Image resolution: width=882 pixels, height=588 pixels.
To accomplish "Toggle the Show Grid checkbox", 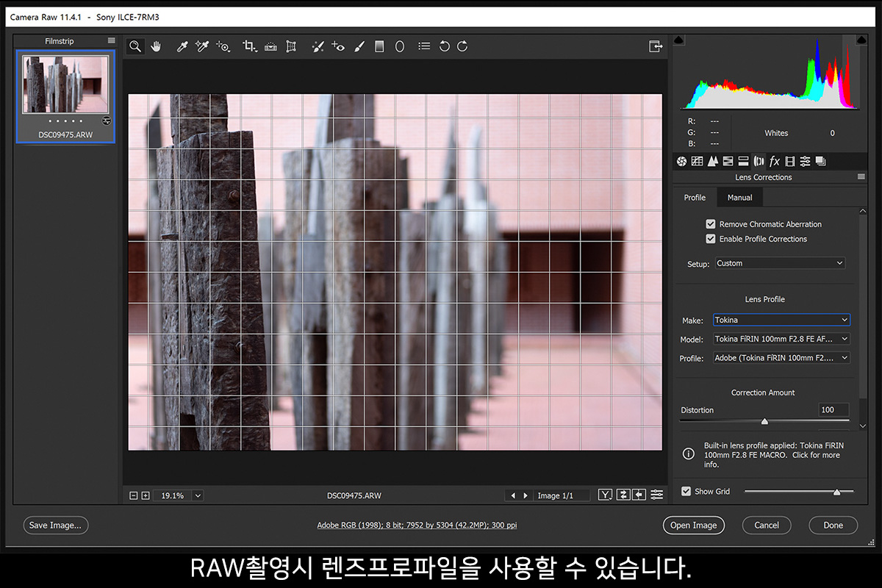I will tap(686, 492).
